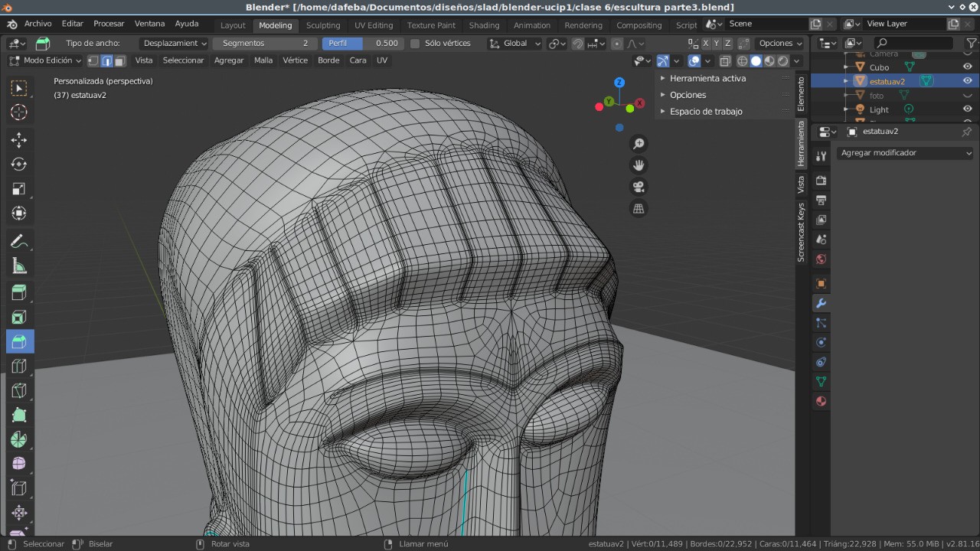The width and height of the screenshot is (980, 551).
Task: Enable the Sólo vértices checkbox
Action: 415,44
